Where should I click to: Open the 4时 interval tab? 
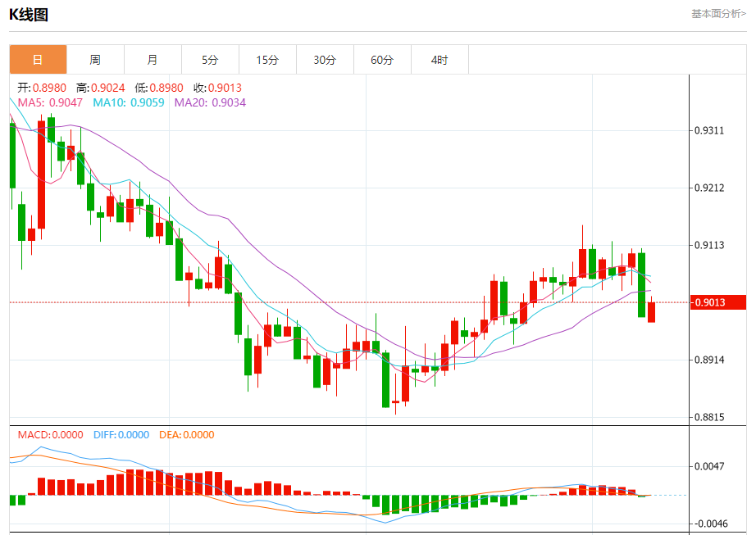tap(439, 60)
